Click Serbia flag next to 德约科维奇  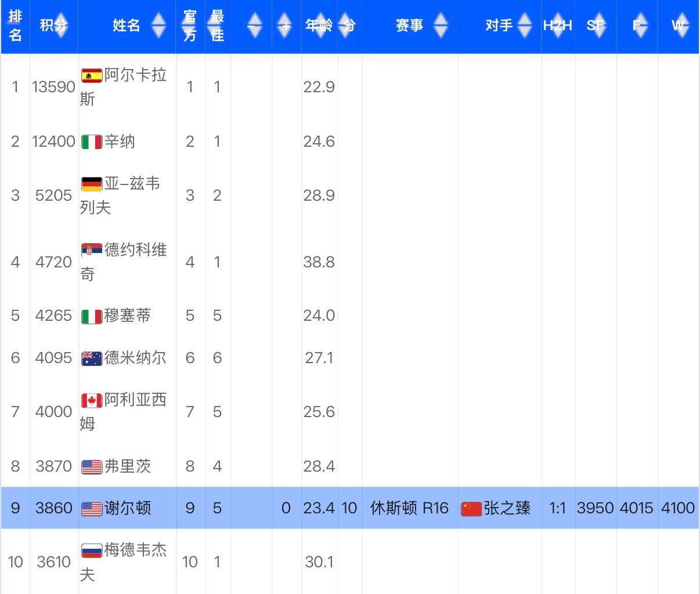pos(92,250)
